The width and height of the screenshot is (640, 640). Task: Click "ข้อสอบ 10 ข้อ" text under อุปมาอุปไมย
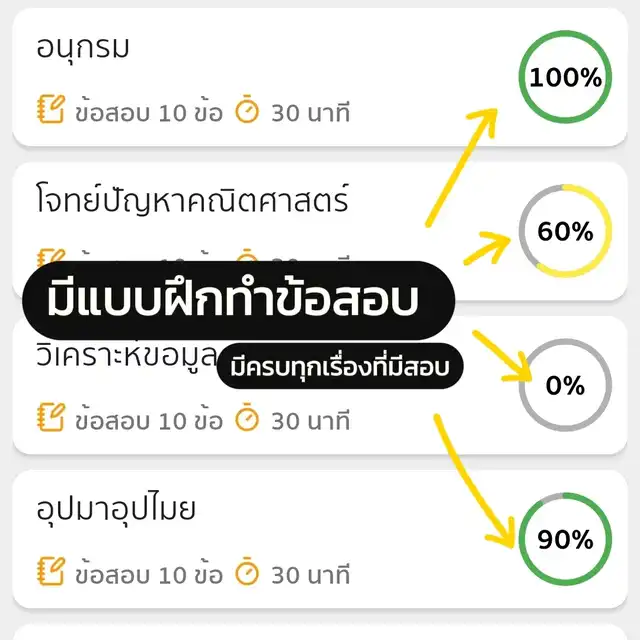[x=149, y=574]
